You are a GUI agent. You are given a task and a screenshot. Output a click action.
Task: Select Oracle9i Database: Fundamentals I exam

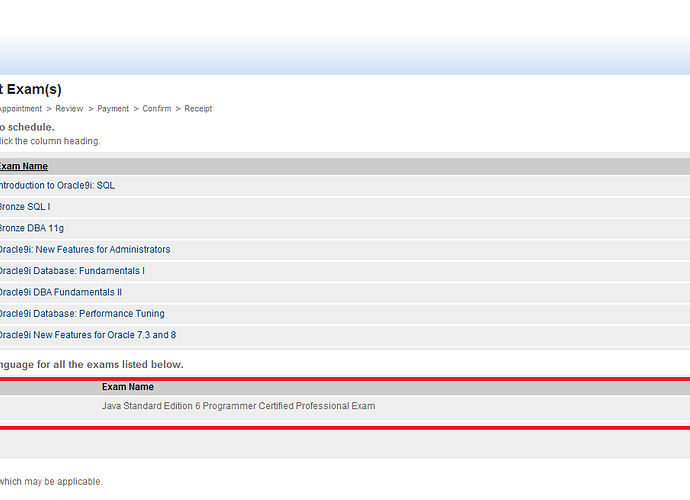pyautogui.click(x=72, y=271)
